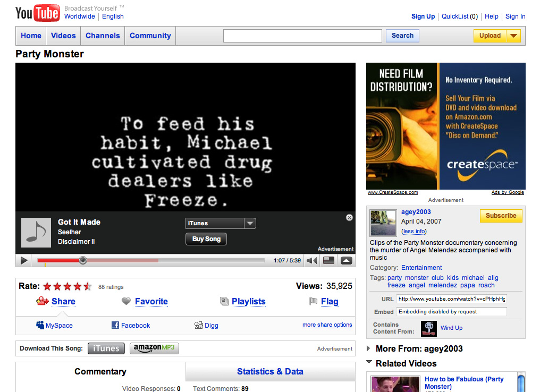Rate the video one star
Image resolution: width=540 pixels, height=392 pixels.
(47, 286)
